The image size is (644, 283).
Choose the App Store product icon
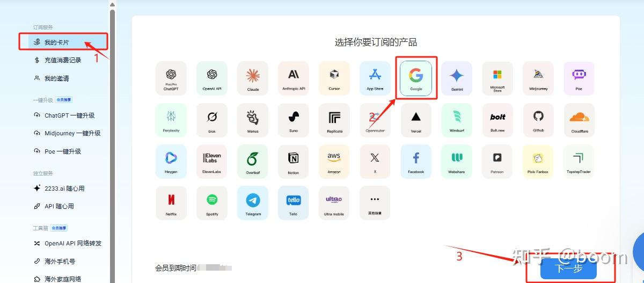point(375,78)
